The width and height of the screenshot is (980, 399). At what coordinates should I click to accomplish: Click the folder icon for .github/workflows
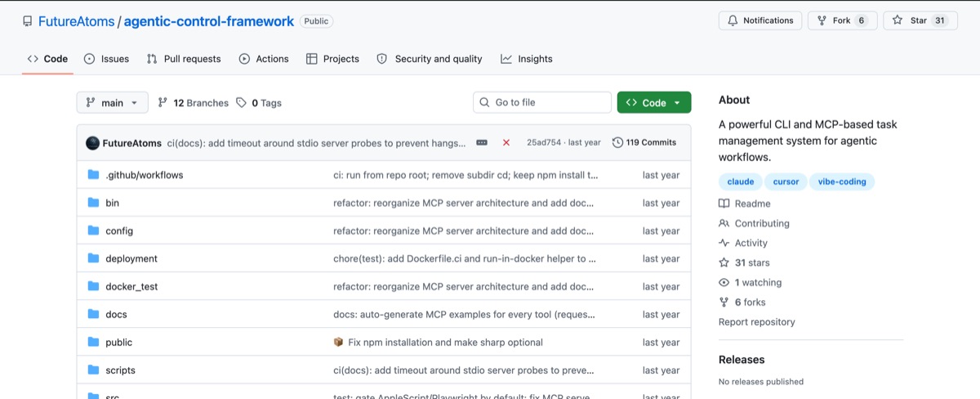pos(93,175)
